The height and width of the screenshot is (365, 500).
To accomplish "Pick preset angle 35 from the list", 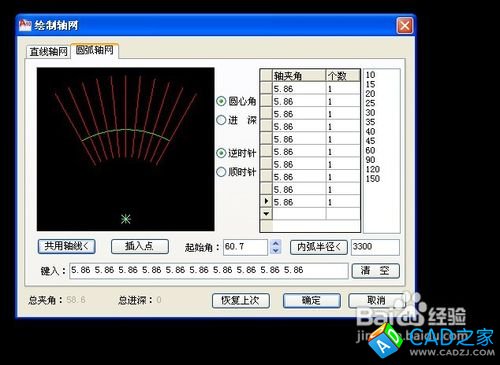I will (370, 122).
